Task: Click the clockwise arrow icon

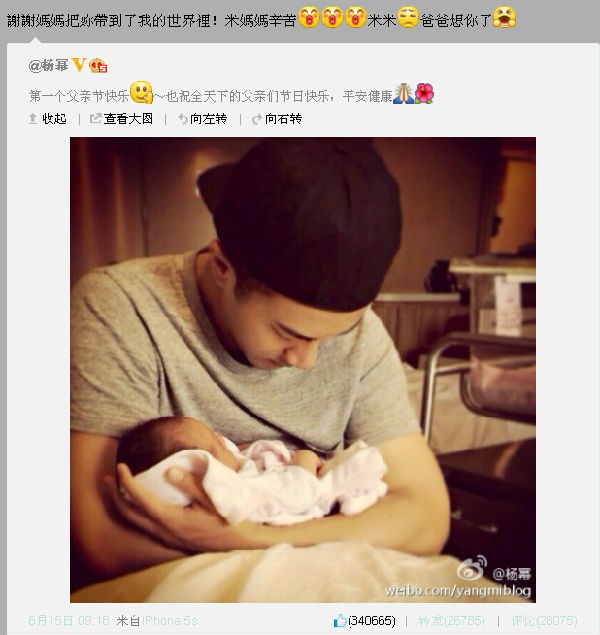Action: (257, 119)
